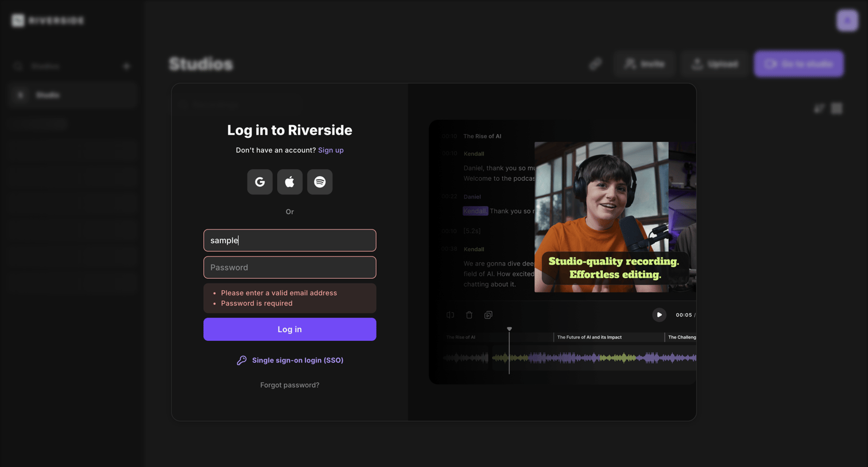Image resolution: width=868 pixels, height=467 pixels.
Task: Click the "Please enter a valid email address" error
Action: [279, 293]
